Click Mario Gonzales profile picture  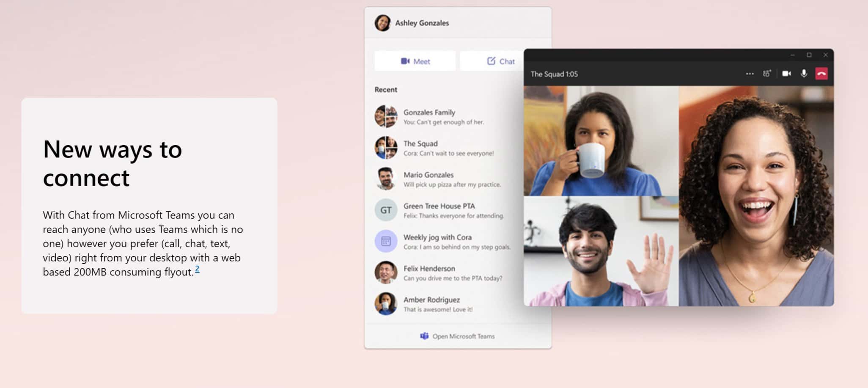386,179
